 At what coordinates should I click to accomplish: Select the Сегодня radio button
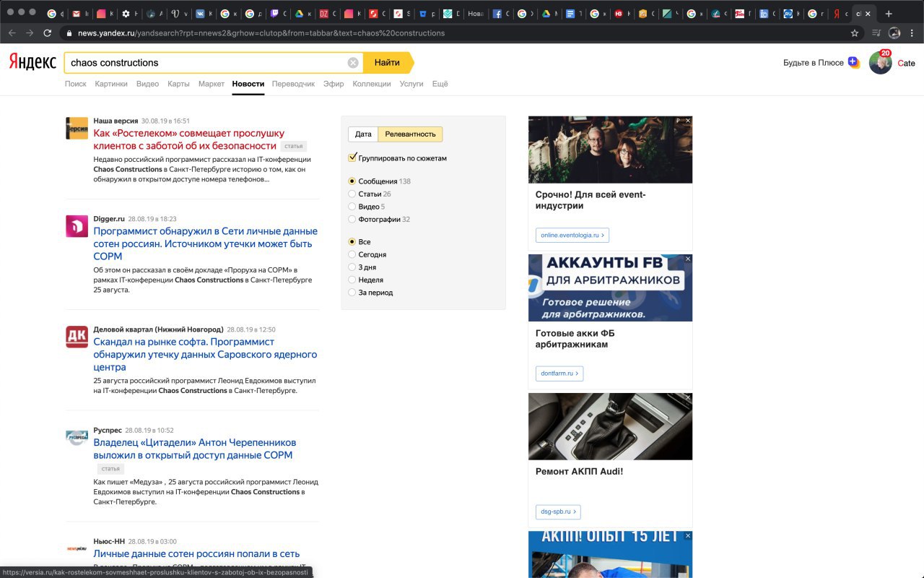click(352, 254)
